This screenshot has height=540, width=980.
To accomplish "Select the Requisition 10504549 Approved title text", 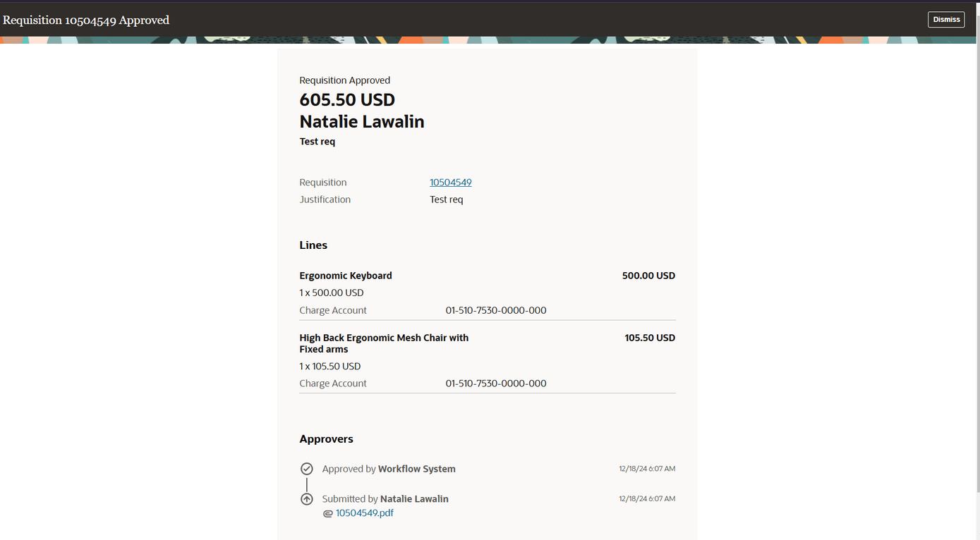I will pos(86,20).
